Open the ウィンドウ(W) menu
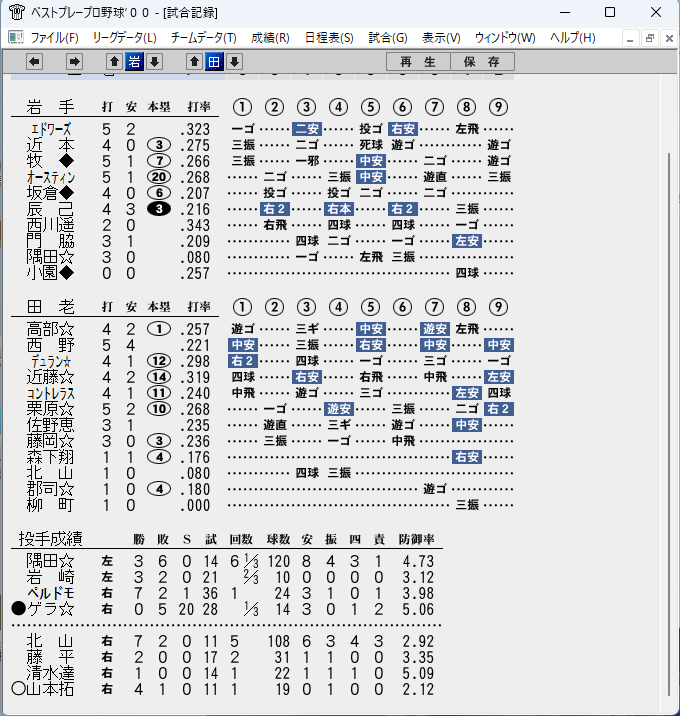 (x=505, y=37)
